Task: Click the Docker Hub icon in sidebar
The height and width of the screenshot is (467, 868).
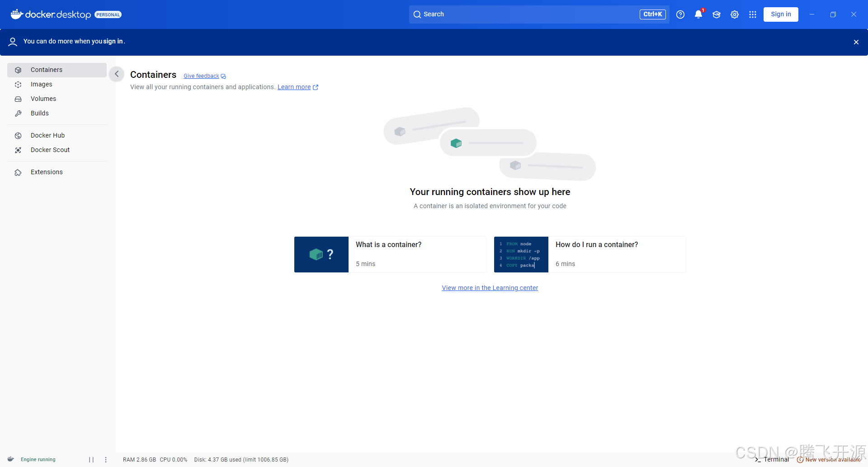Action: coord(18,136)
